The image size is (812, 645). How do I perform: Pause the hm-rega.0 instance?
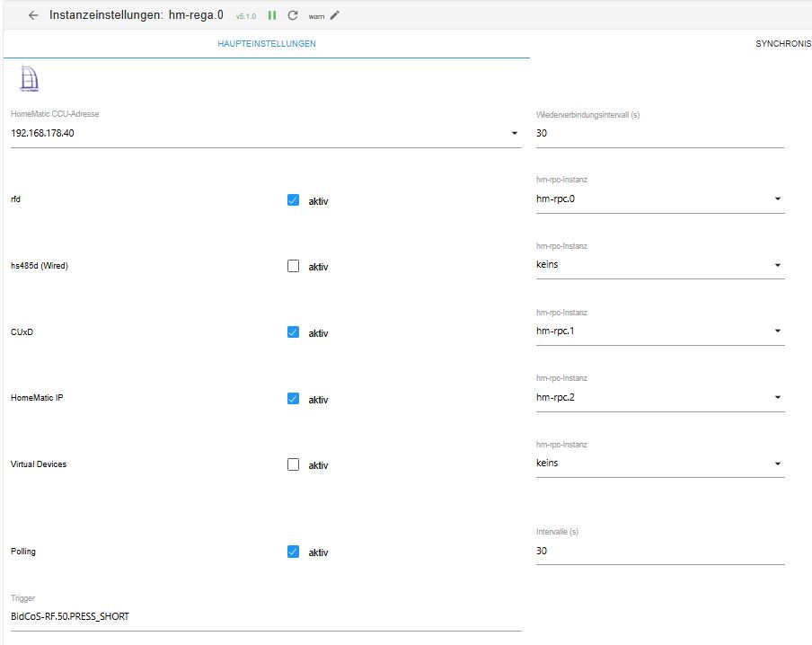[x=272, y=15]
